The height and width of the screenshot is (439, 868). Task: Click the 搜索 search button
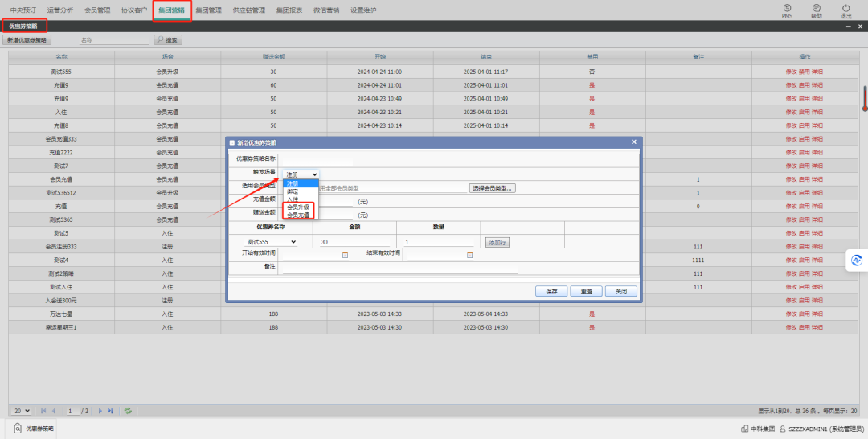pos(168,40)
